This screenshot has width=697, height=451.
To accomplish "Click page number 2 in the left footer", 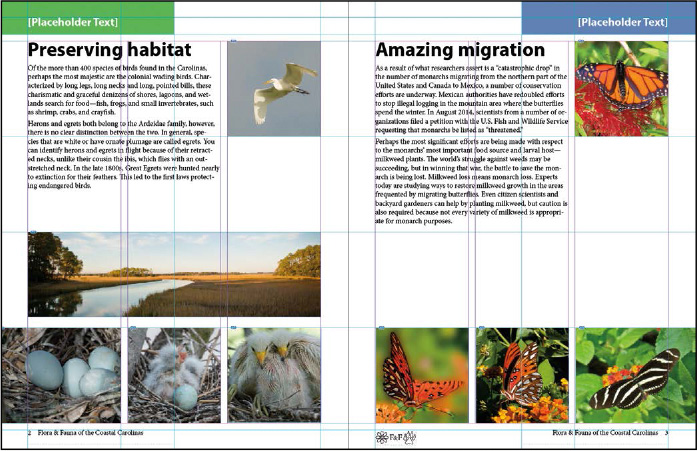I will point(29,433).
